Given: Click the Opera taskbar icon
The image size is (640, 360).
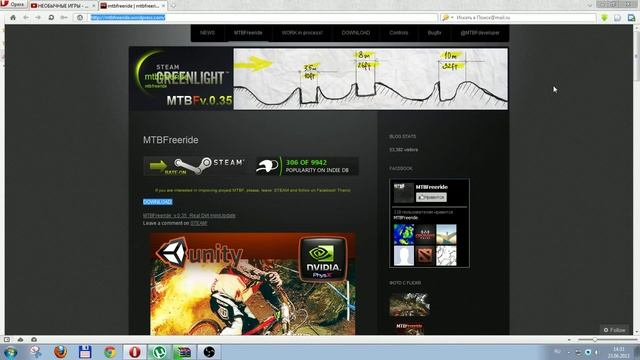Looking at the screenshot, I should [135, 352].
